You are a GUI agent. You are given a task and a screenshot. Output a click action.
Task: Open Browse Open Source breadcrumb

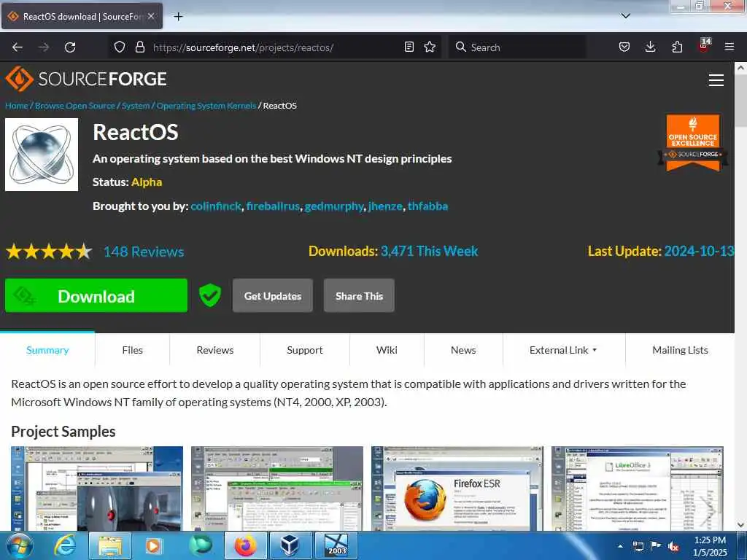click(x=75, y=106)
